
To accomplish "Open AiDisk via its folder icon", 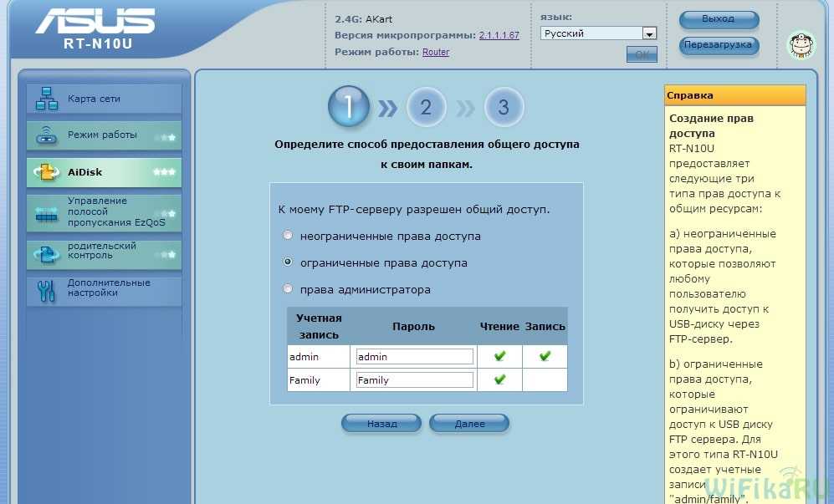I will 47,172.
